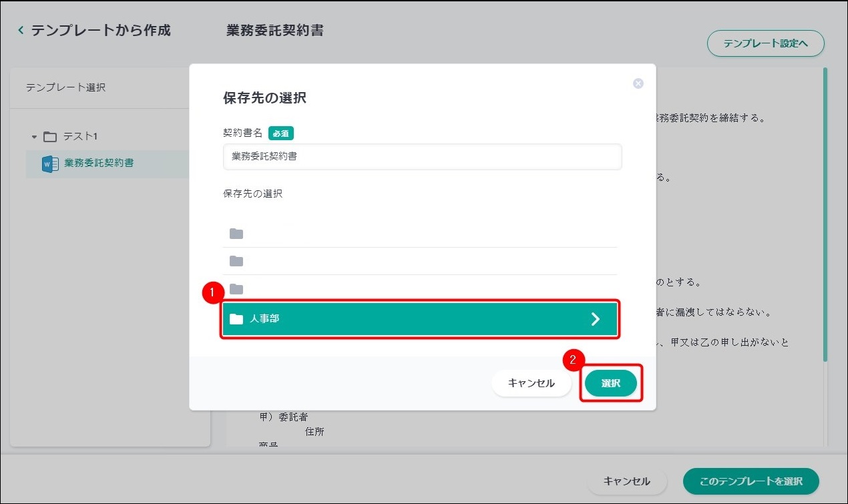Viewport: 848px width, 504px height.
Task: Click the Word document icon for 業務委託契約書
Action: (x=50, y=164)
